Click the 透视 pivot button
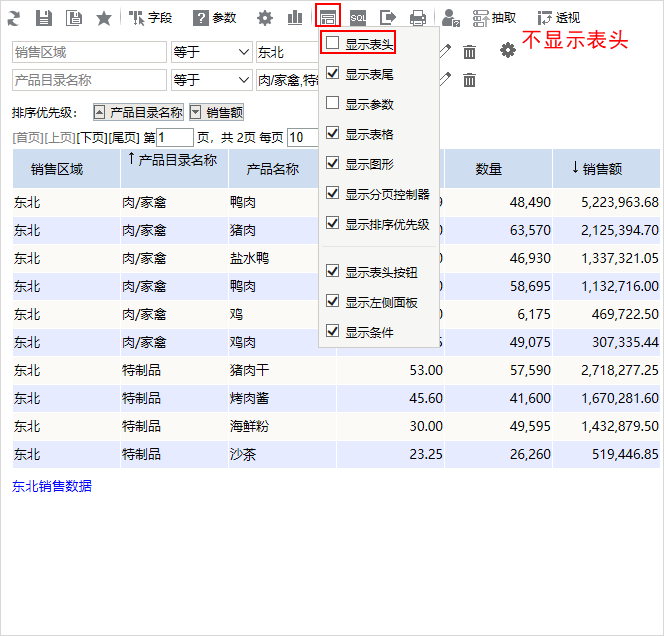Image resolution: width=664 pixels, height=636 pixels. [559, 18]
